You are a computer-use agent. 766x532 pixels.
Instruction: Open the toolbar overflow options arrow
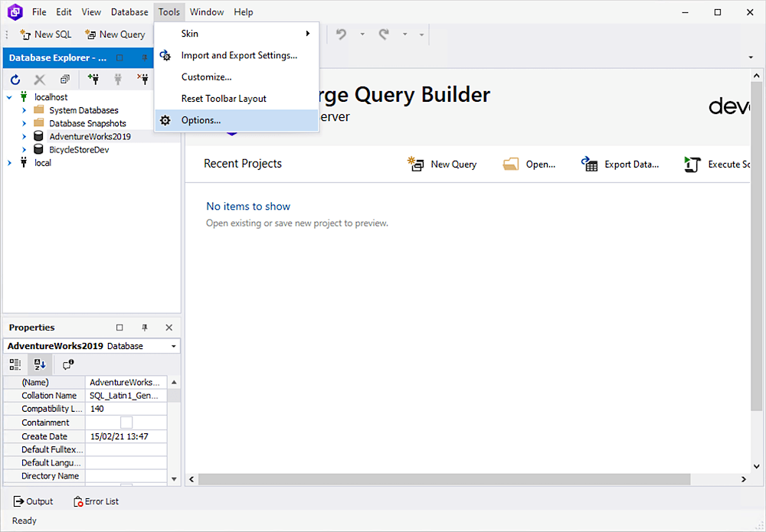coord(421,34)
